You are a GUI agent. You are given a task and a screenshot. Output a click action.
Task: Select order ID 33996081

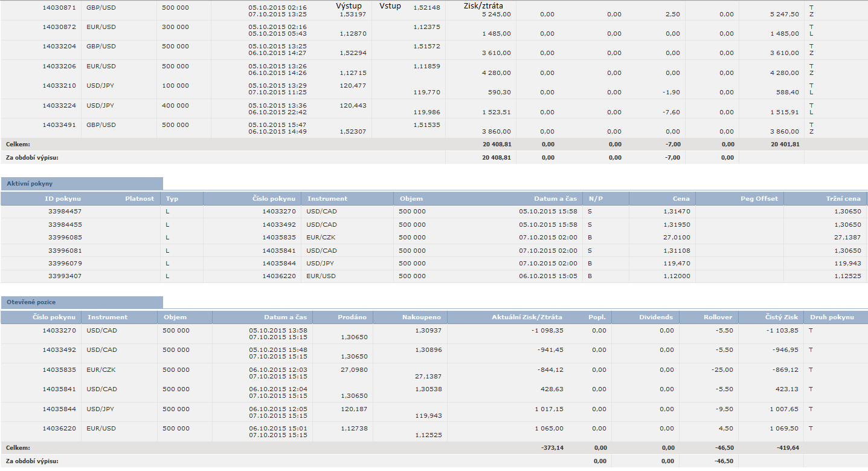65,250
